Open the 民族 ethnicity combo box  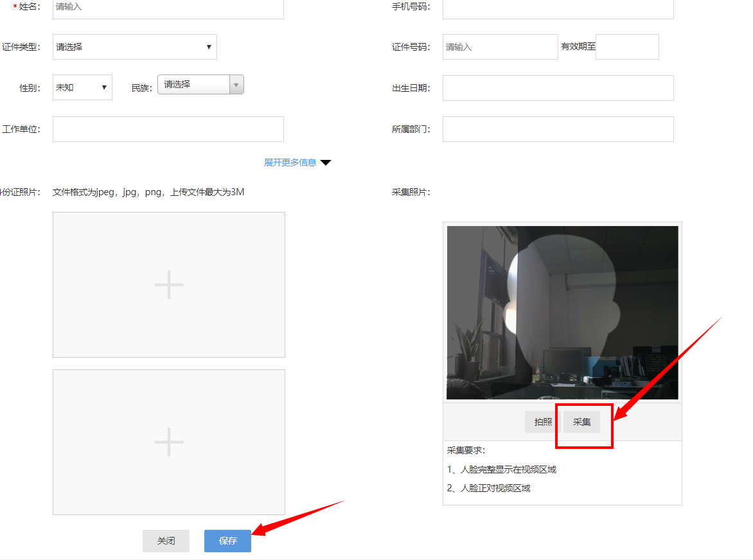200,85
